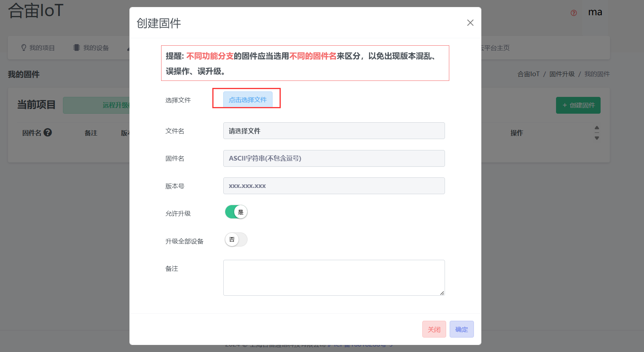Click 合宙IoT breadcrumb link

[x=528, y=74]
